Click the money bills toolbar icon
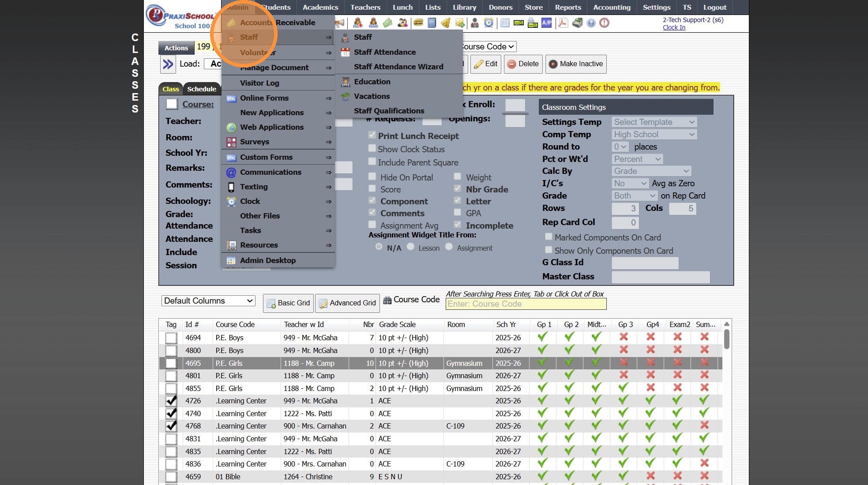 pyautogui.click(x=387, y=23)
